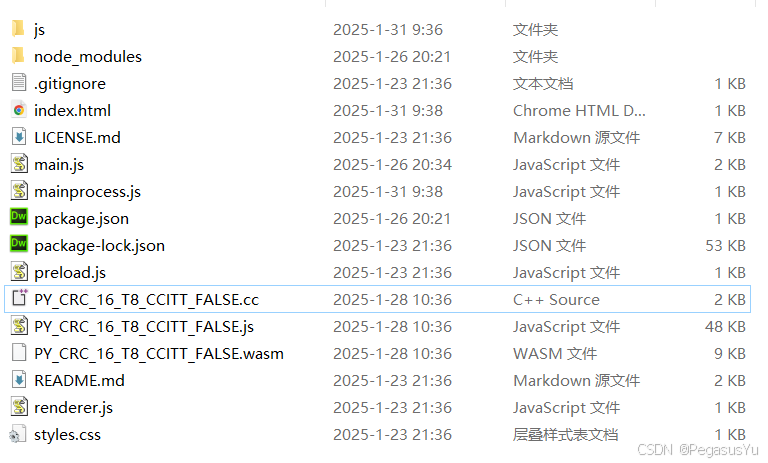The image size is (768, 463).
Task: Click the C++ Source type cell
Action: pyautogui.click(x=556, y=299)
